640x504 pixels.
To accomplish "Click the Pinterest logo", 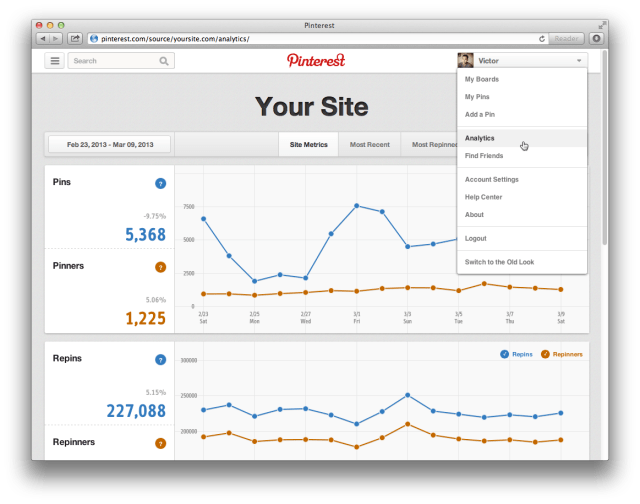I will [316, 60].
